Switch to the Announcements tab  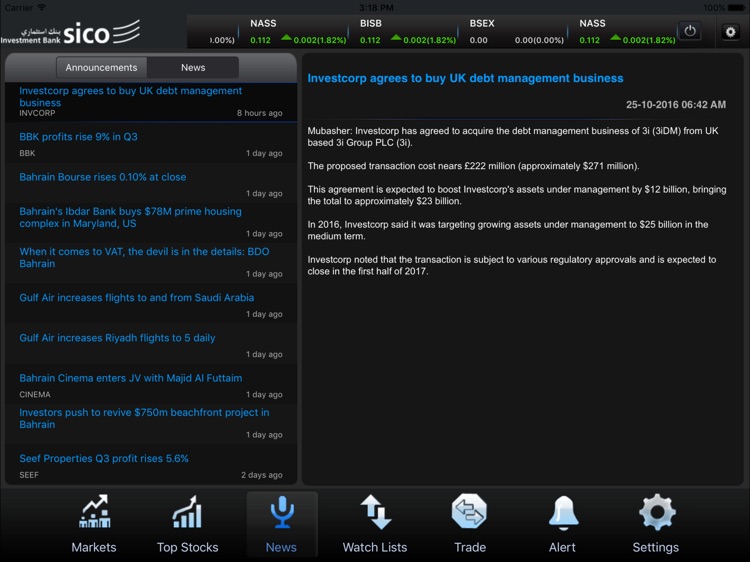coord(101,67)
